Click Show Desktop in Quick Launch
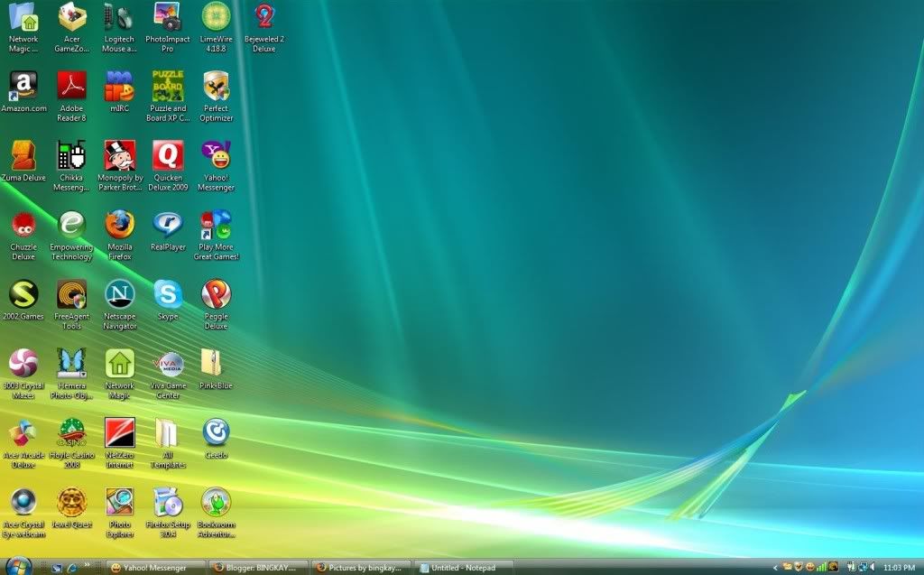924x575 pixels. pyautogui.click(x=57, y=568)
